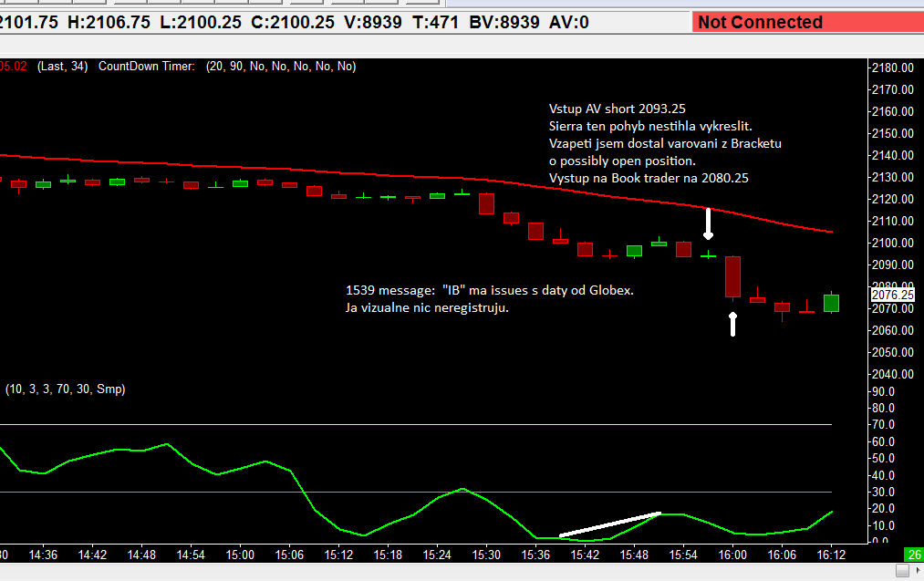This screenshot has height=581, width=924.
Task: Click the scrollbar right arrow at bottom
Action: [x=918, y=570]
